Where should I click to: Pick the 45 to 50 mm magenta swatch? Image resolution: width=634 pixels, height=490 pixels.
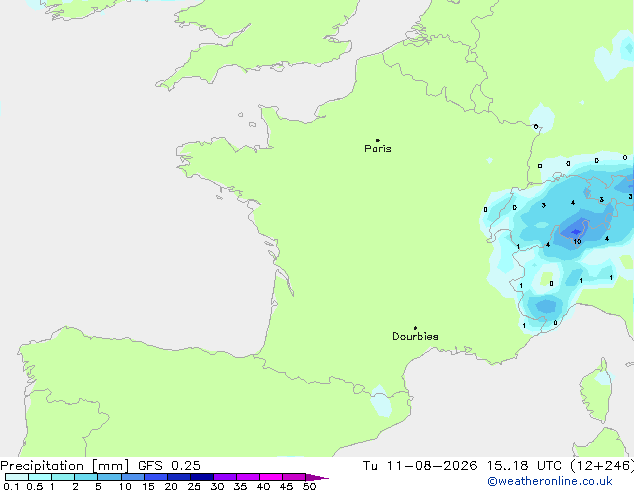coord(294,477)
